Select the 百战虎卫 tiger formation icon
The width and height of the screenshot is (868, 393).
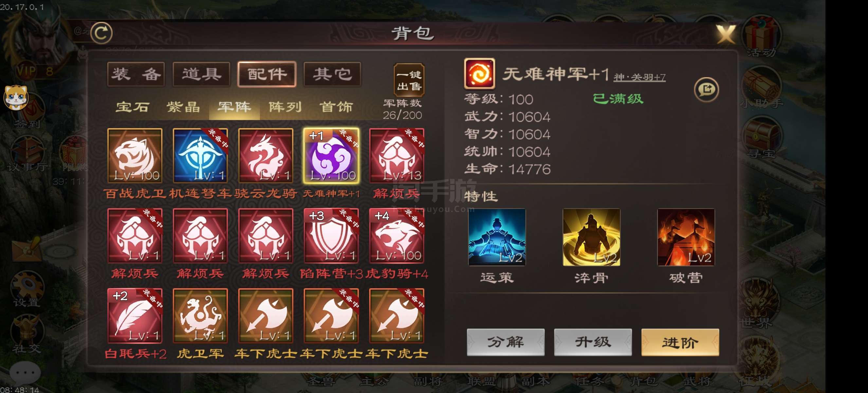tap(135, 156)
